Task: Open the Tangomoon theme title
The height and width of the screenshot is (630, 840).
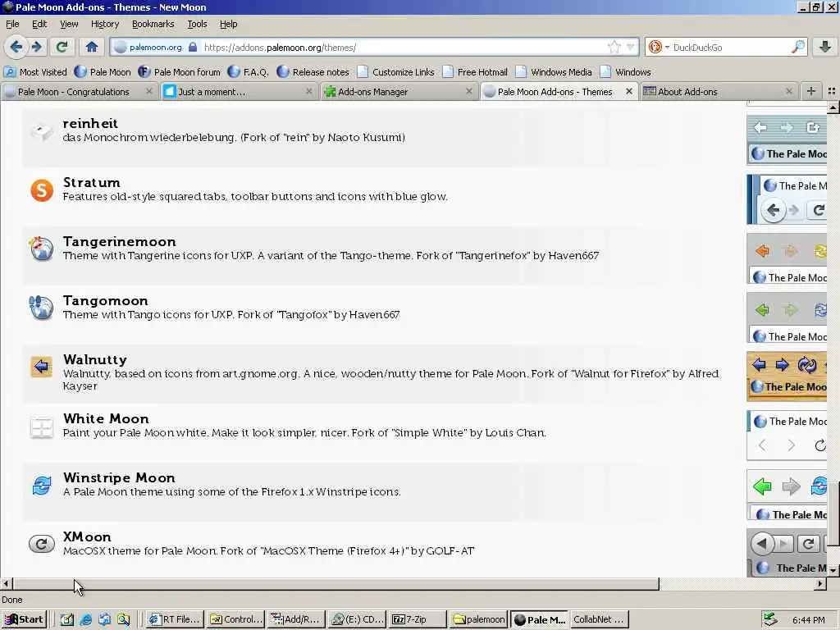Action: [106, 300]
